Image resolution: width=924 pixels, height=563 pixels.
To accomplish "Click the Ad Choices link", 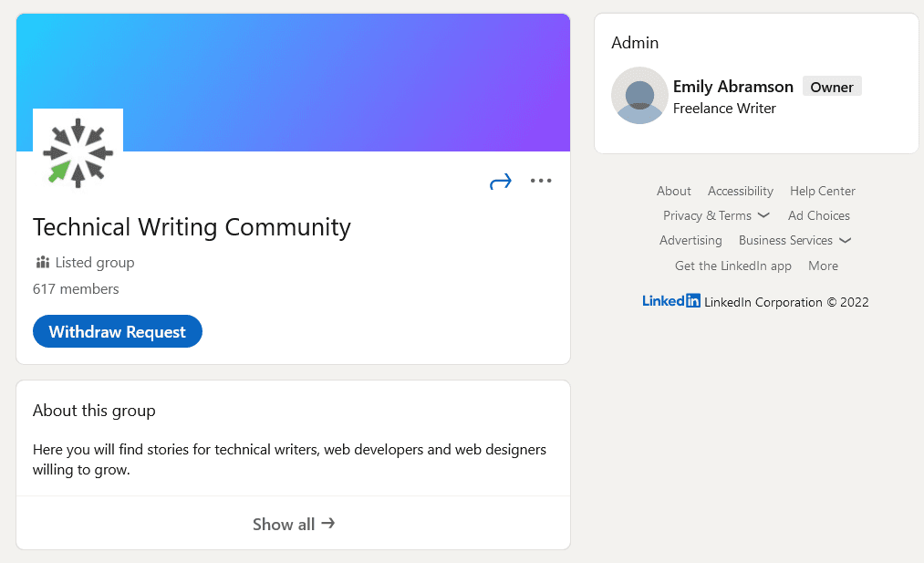I will (x=819, y=215).
